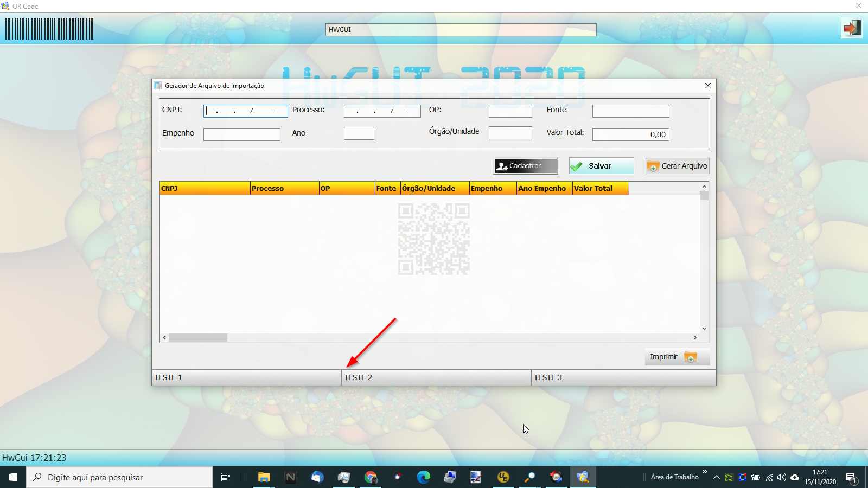Click the Processo column header

click(285, 188)
